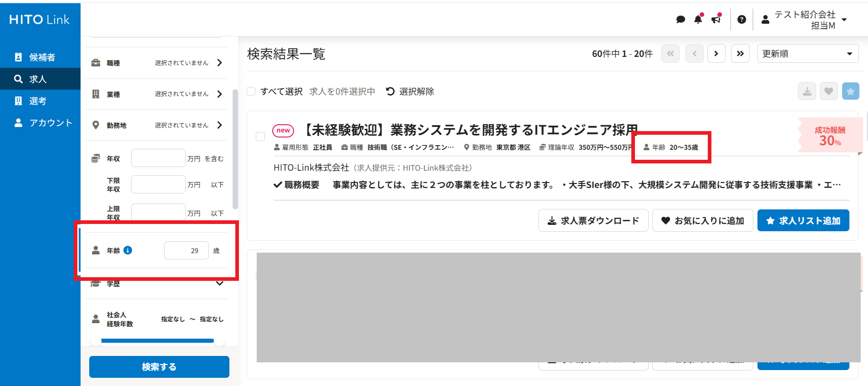Screen dimensions: 868x386
Task: Click the bulk star list icon
Action: pos(850,91)
